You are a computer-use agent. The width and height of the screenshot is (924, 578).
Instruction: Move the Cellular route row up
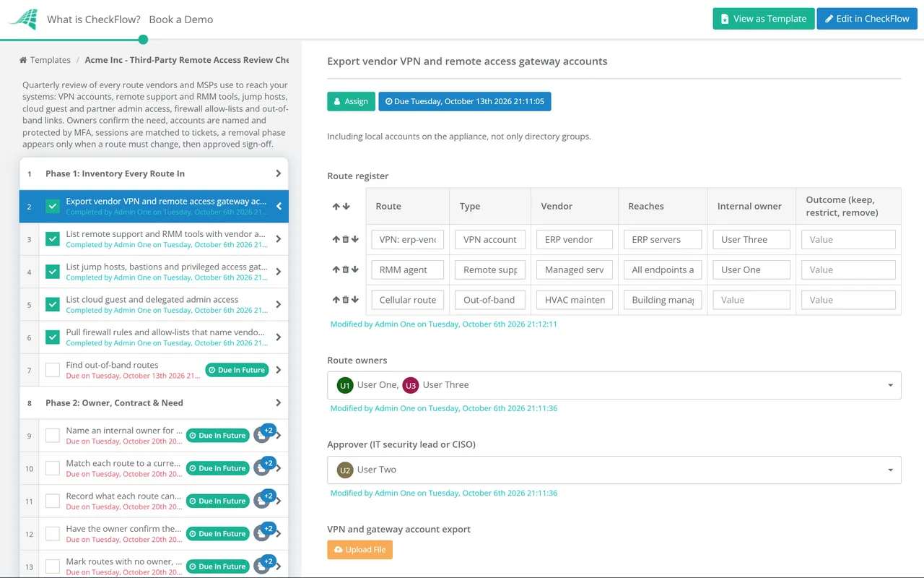(336, 300)
